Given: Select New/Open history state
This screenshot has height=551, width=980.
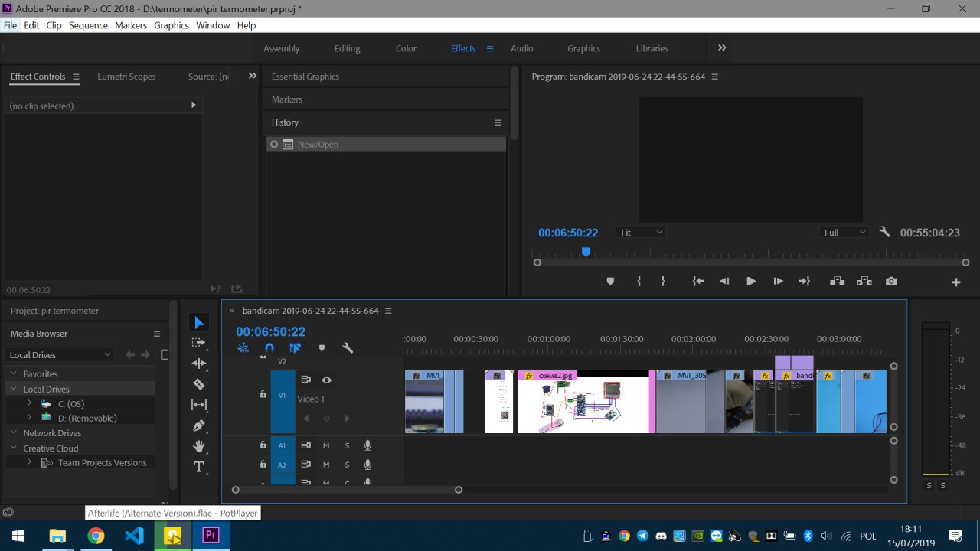Looking at the screenshot, I should click(x=386, y=144).
